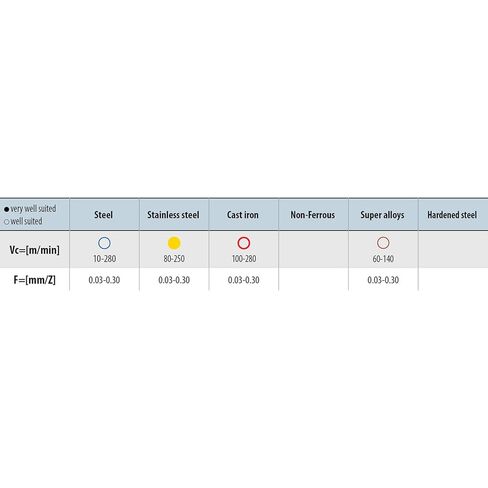
Task: Select the Non-Ferrous column header
Action: [x=313, y=215]
